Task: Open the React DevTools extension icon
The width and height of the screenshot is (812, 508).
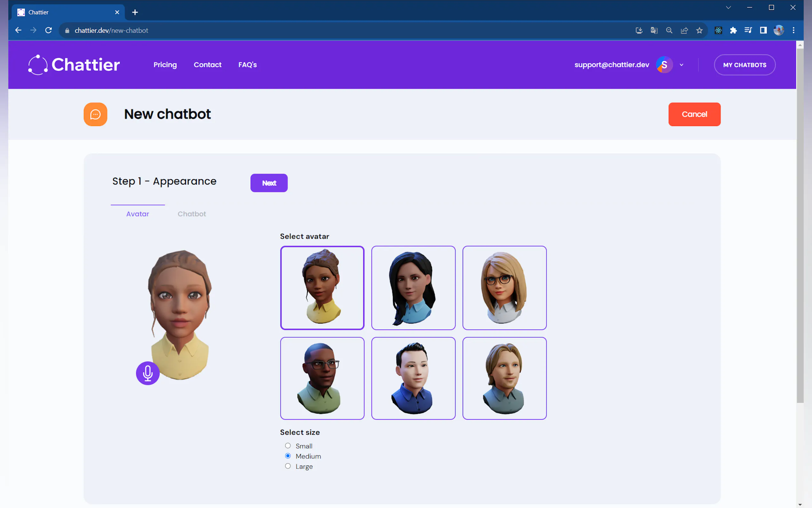Action: click(718, 30)
